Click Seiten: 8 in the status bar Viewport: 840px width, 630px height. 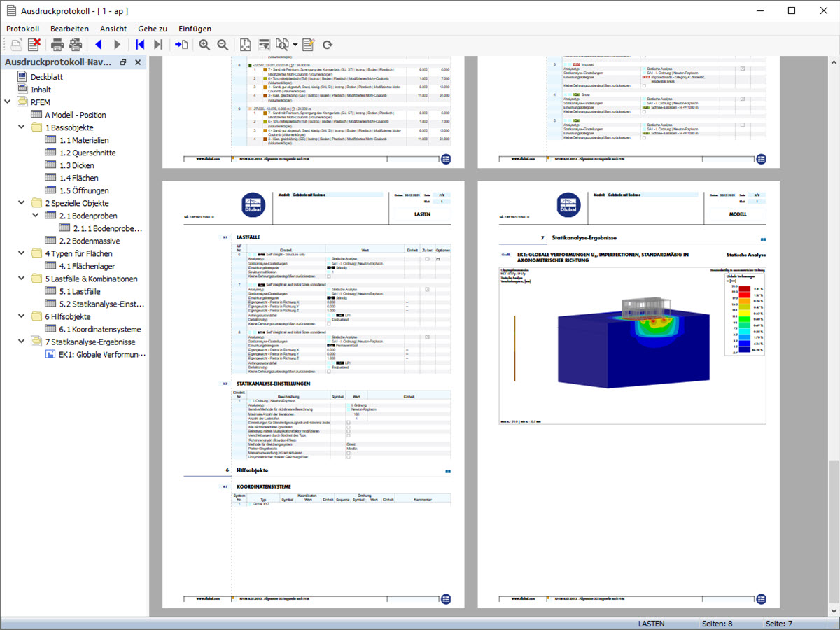(717, 623)
